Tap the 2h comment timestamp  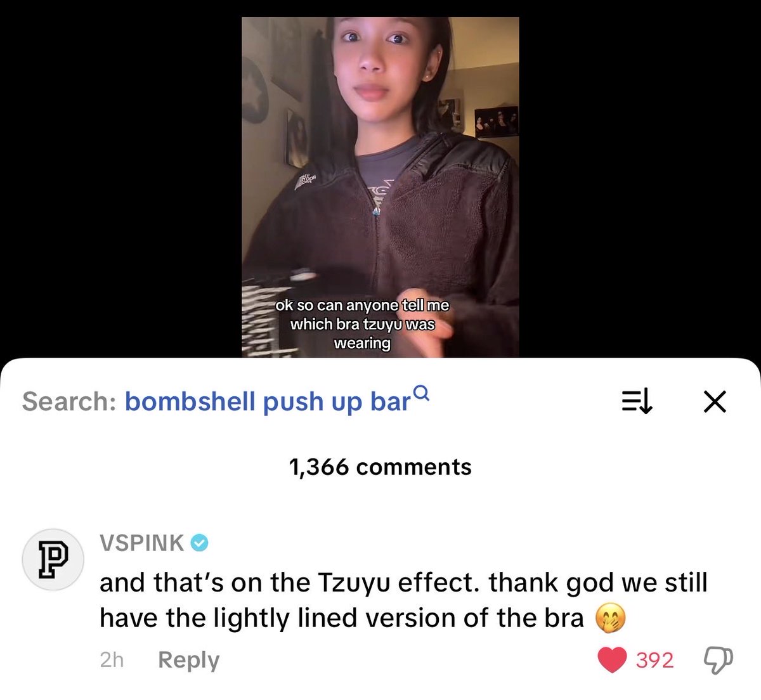click(112, 660)
